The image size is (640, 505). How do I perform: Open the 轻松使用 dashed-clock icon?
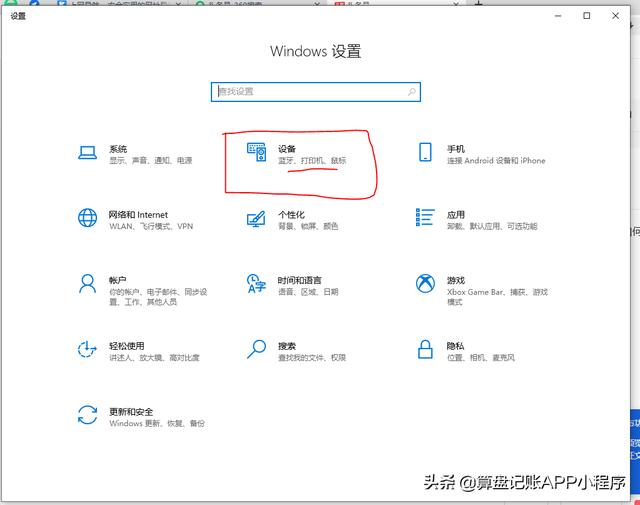click(x=87, y=349)
